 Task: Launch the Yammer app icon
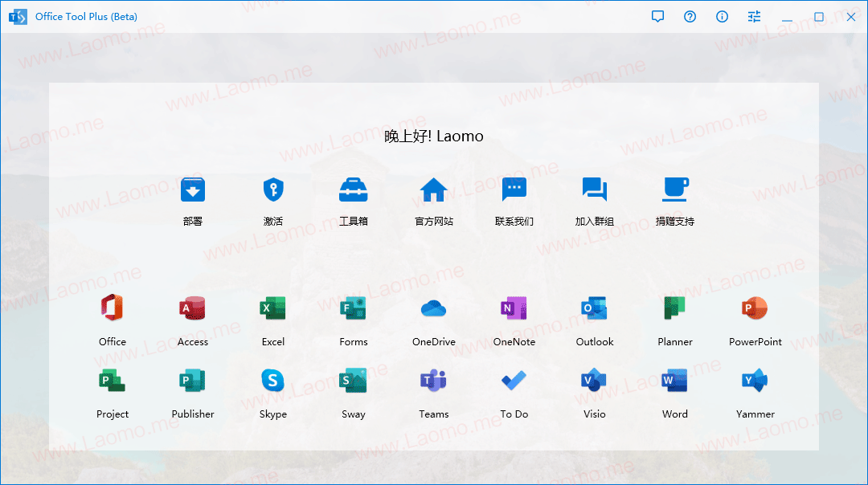[x=755, y=381]
